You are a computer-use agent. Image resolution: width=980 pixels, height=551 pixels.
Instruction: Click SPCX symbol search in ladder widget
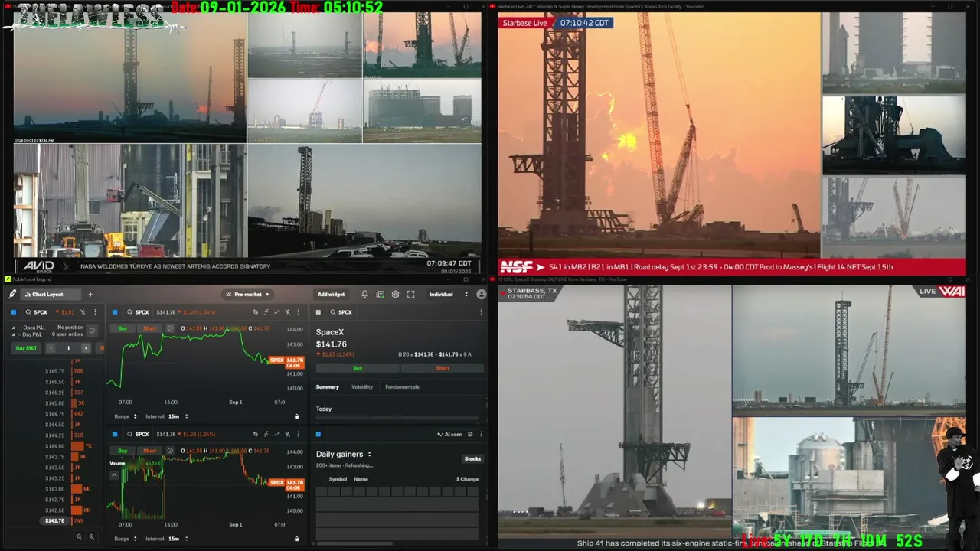(36, 312)
